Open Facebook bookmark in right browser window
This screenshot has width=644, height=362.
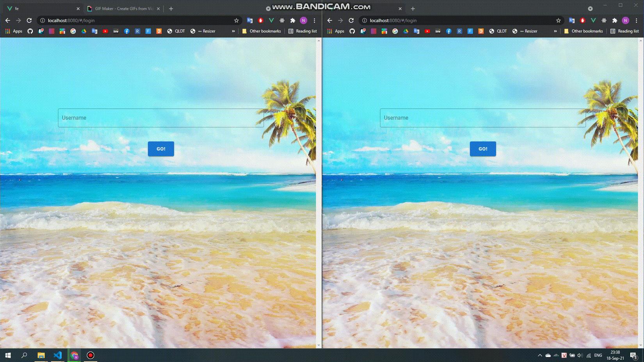(x=449, y=31)
